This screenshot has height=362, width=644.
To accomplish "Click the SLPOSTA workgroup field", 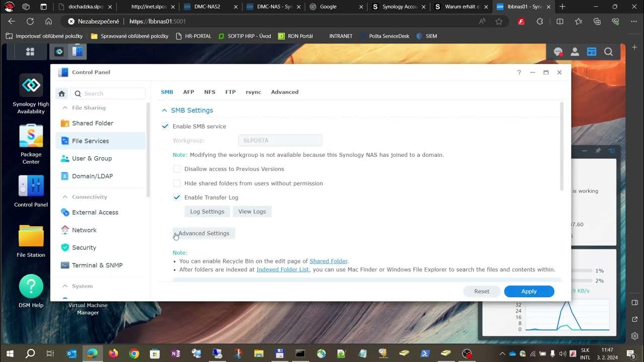I will pyautogui.click(x=280, y=141).
